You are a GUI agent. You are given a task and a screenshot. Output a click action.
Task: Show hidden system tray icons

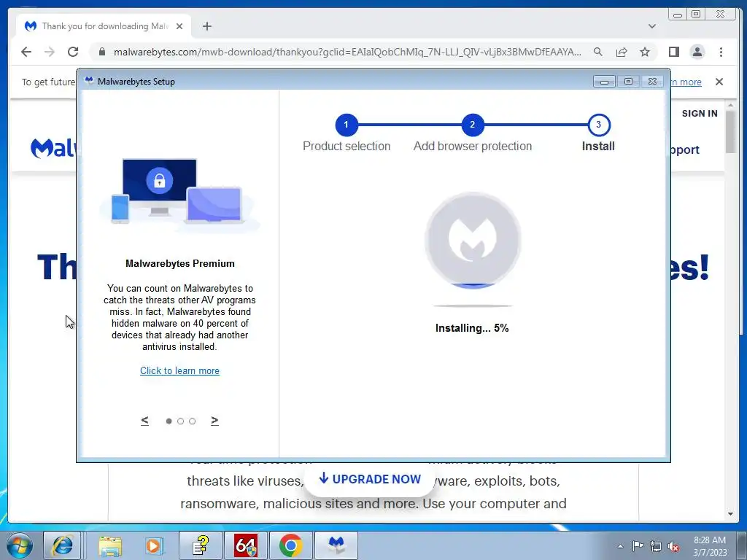[x=620, y=546]
